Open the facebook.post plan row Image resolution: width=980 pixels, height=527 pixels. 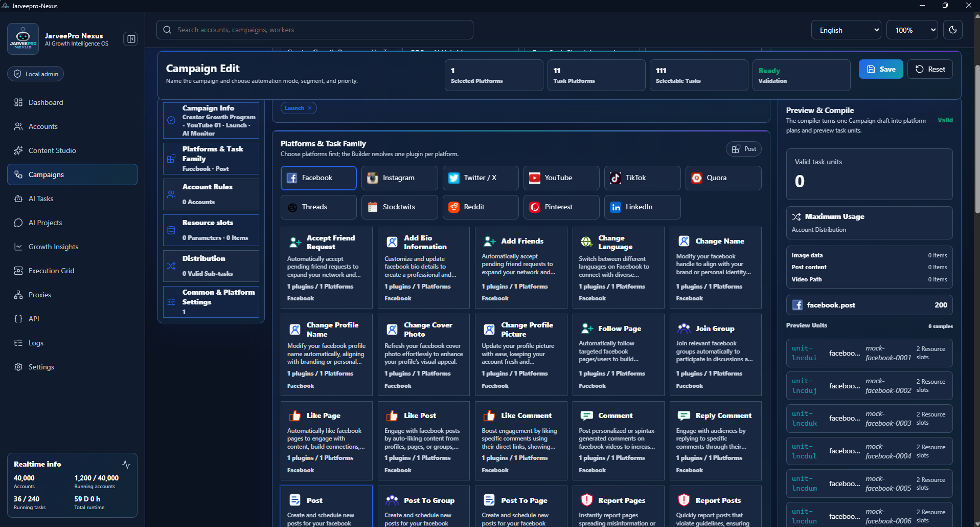pos(869,305)
